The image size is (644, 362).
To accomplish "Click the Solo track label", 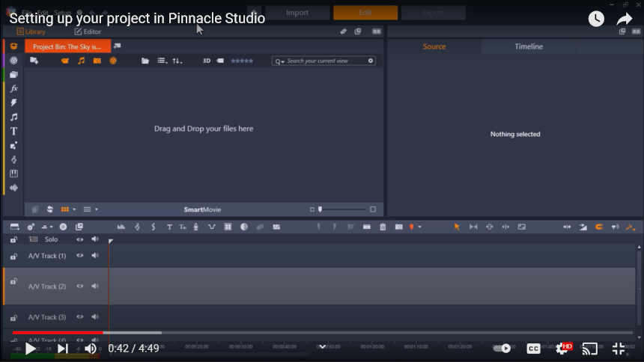I will (52, 239).
